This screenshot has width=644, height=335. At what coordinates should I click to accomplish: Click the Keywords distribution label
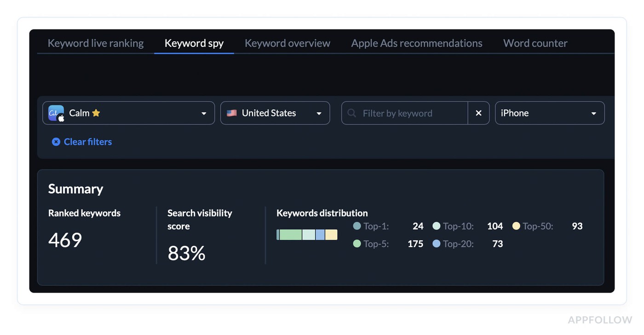[322, 213]
